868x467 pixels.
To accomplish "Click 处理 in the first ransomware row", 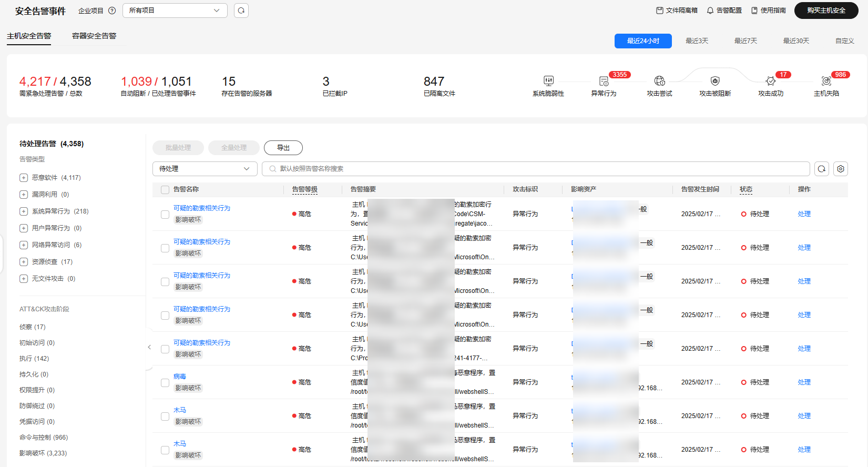I will click(x=804, y=214).
